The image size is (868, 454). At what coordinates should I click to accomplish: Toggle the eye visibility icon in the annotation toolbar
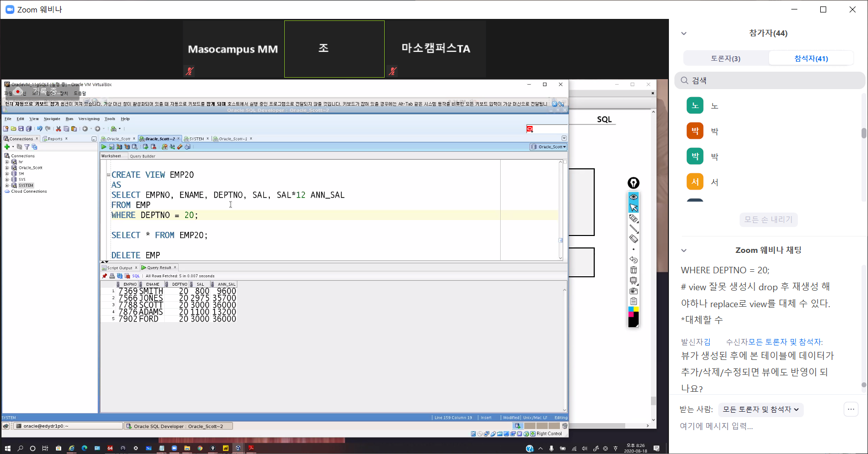coord(634,197)
